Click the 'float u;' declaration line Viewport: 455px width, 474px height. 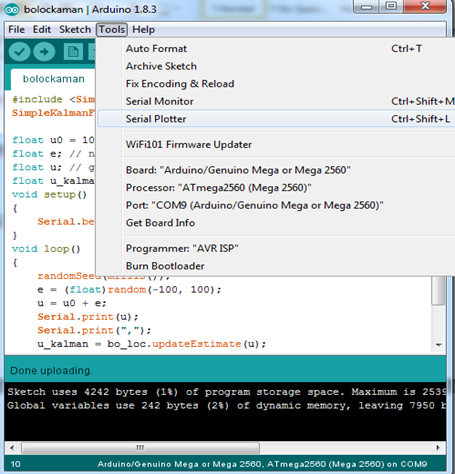click(53, 167)
